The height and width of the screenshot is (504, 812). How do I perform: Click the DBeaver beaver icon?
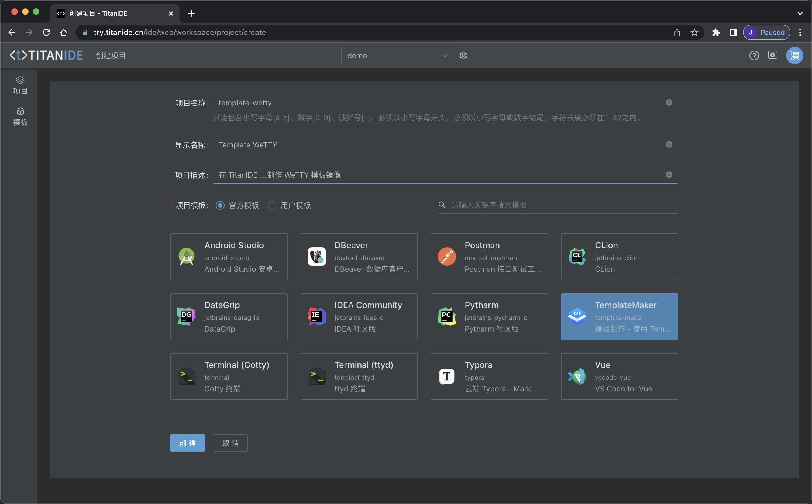316,257
